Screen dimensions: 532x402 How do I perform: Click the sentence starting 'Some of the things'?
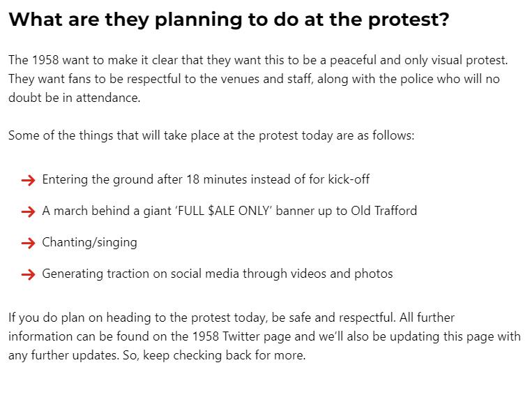(211, 135)
